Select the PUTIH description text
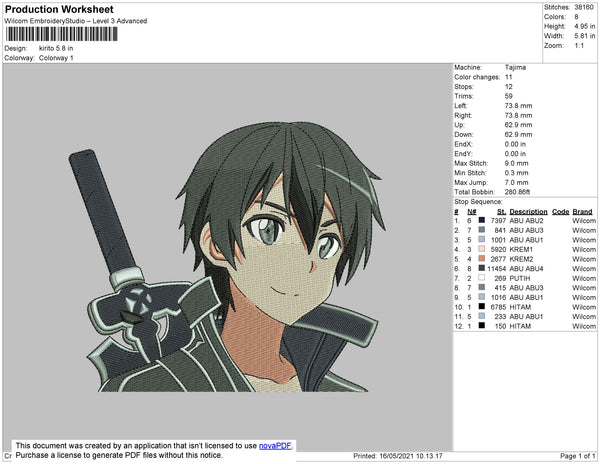 (x=520, y=278)
